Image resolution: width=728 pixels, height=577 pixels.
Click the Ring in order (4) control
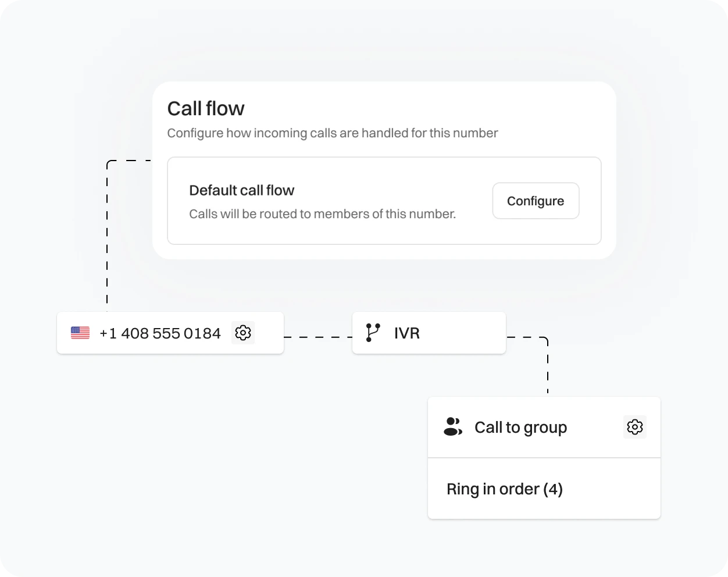pos(505,489)
